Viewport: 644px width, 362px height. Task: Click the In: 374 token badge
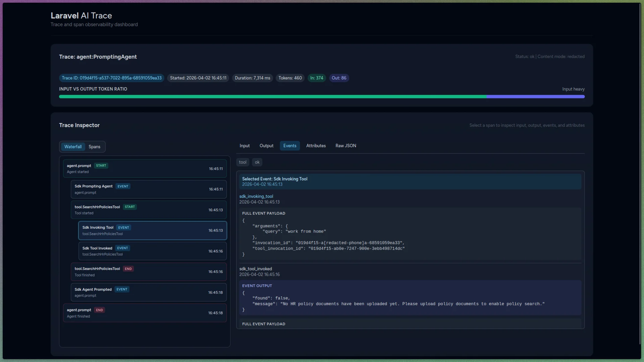316,78
